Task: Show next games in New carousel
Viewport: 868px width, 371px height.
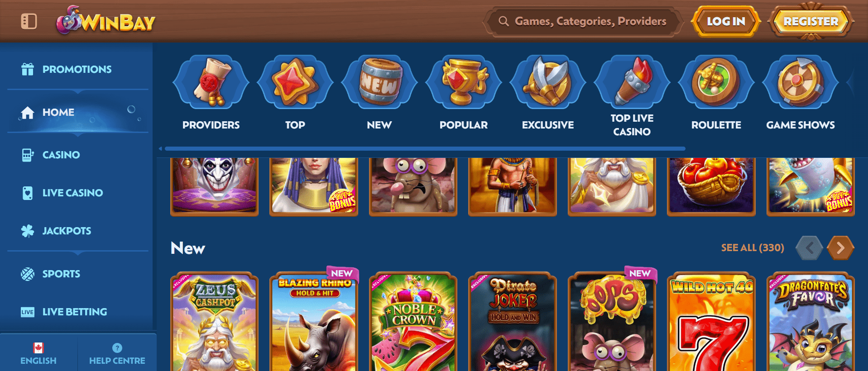Action: click(840, 248)
